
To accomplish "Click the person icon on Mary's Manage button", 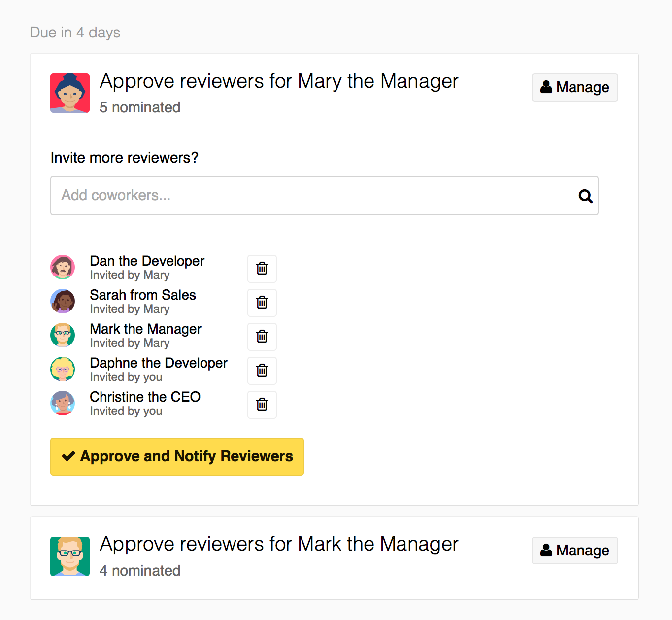I will (546, 87).
